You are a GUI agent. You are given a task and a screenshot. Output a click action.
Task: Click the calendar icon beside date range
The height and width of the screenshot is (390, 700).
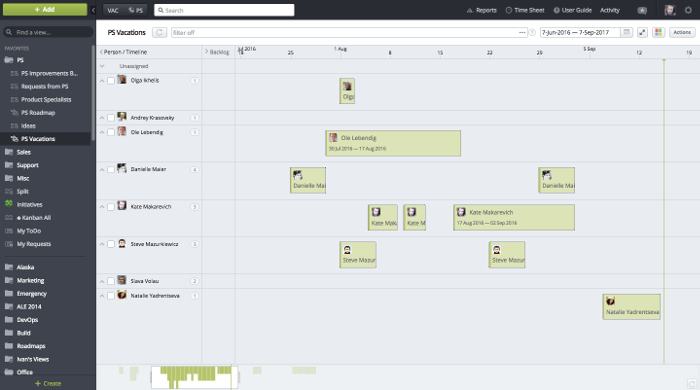coord(626,32)
